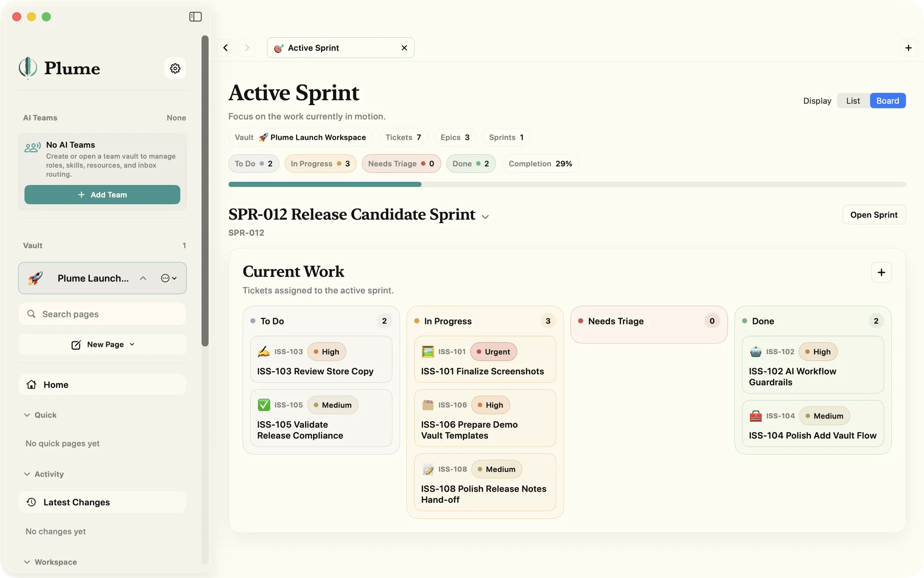This screenshot has height=578, width=924.
Task: Toggle the Needs Triage status filter chip
Action: [401, 164]
